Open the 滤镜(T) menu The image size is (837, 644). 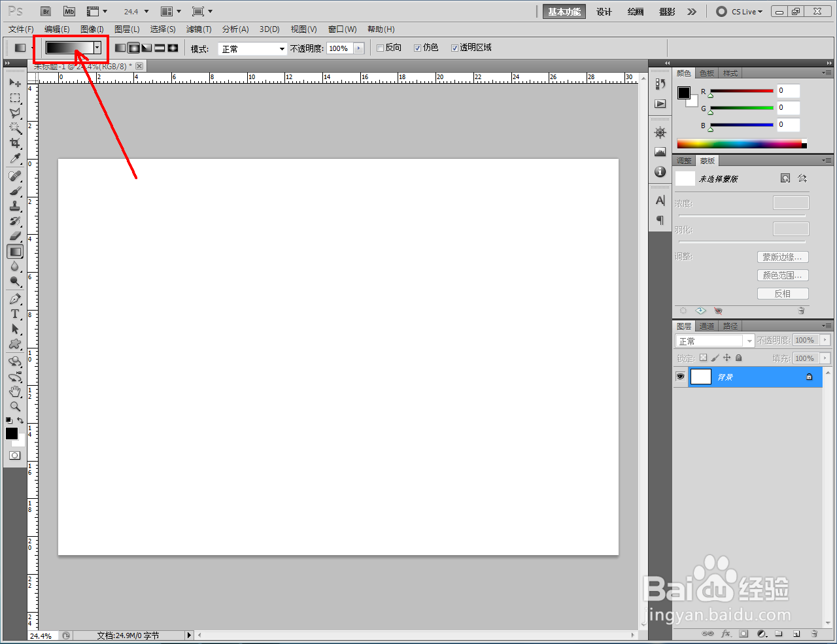(199, 29)
